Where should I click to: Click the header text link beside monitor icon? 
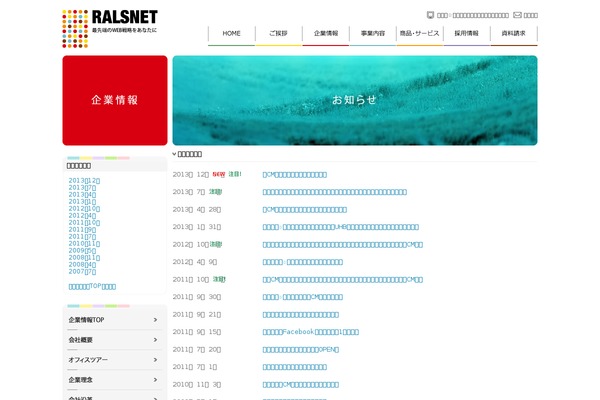click(x=473, y=15)
